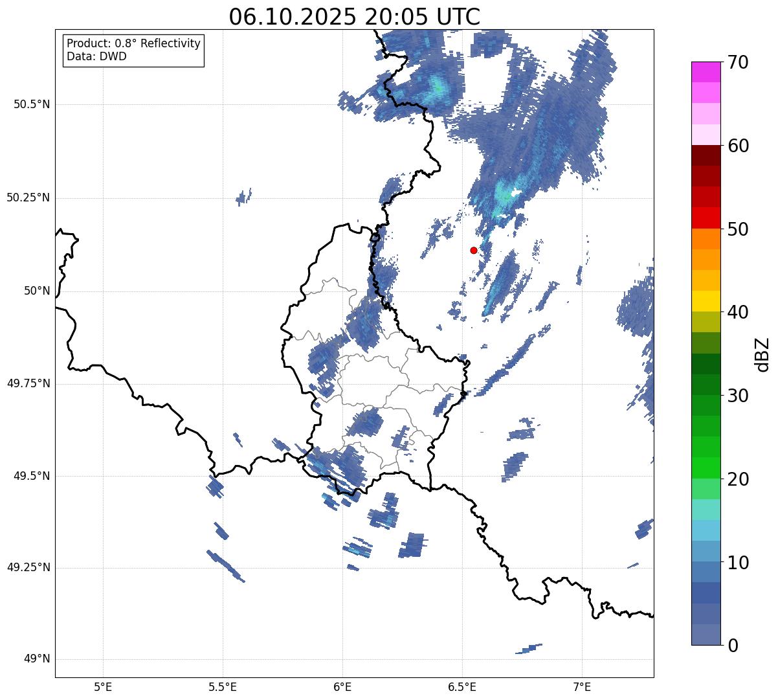Click the Product: 0.8° Reflectivity text

coord(134,43)
